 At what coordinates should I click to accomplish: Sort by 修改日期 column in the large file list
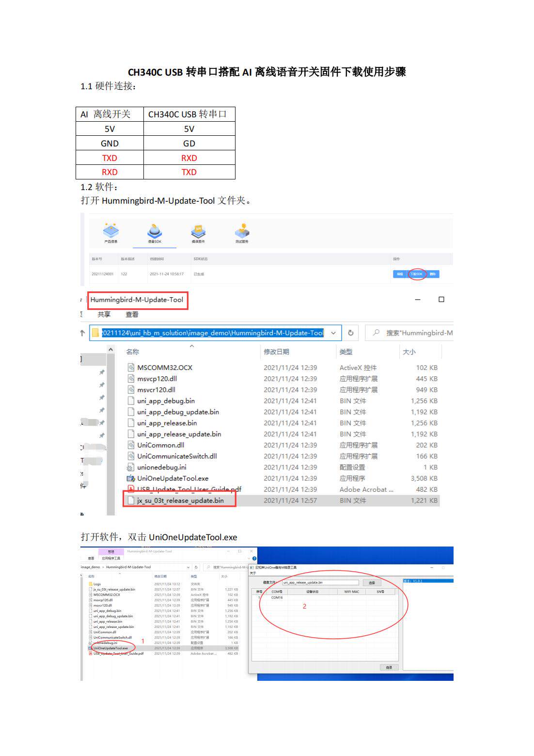[x=276, y=352]
